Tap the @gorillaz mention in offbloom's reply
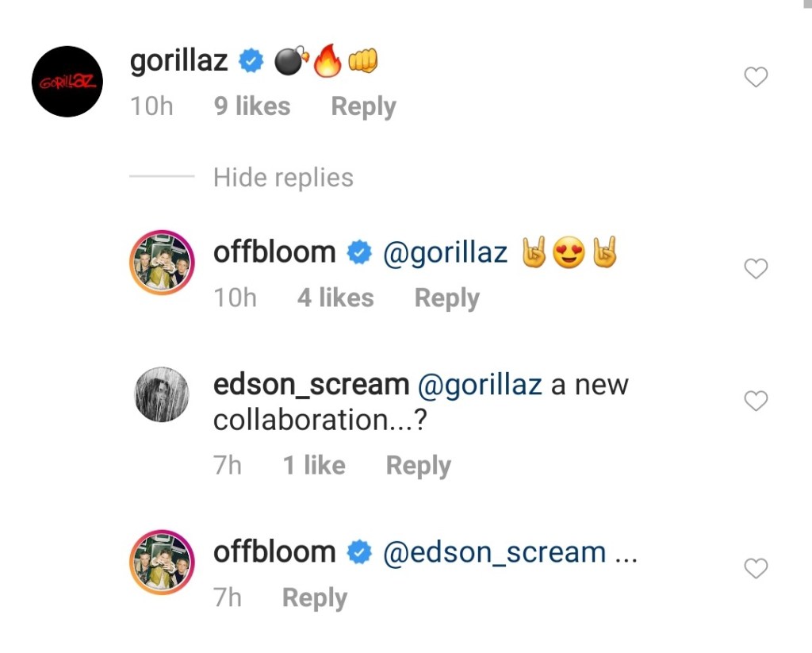This screenshot has width=812, height=653. tap(445, 253)
